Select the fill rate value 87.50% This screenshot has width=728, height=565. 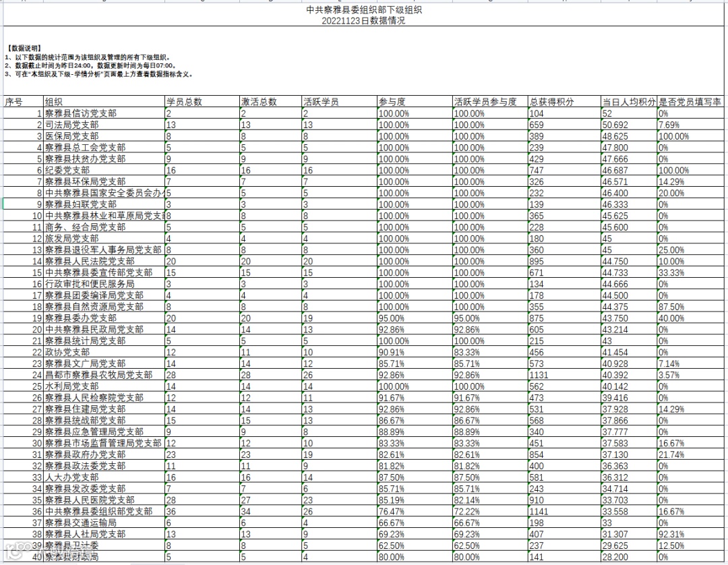(x=690, y=307)
